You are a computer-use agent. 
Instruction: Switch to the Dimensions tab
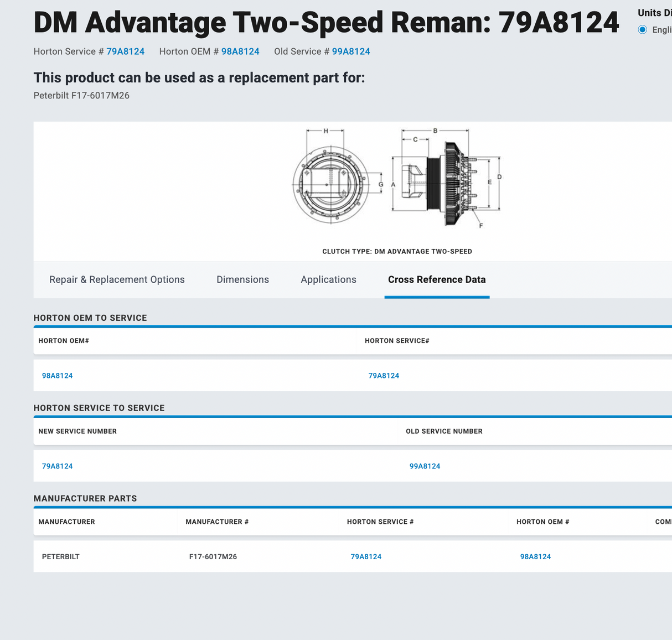click(x=242, y=279)
